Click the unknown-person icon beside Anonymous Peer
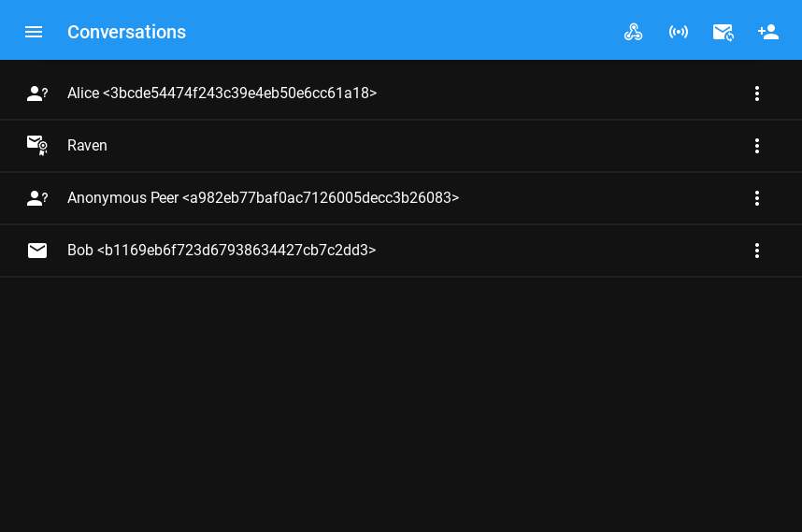This screenshot has width=802, height=532. click(x=37, y=198)
